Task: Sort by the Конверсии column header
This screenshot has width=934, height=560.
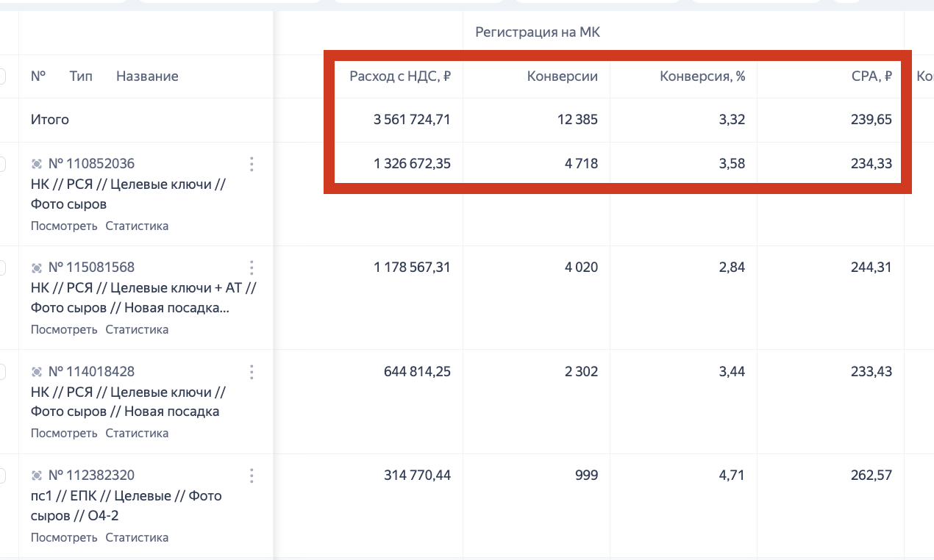Action: point(563,76)
